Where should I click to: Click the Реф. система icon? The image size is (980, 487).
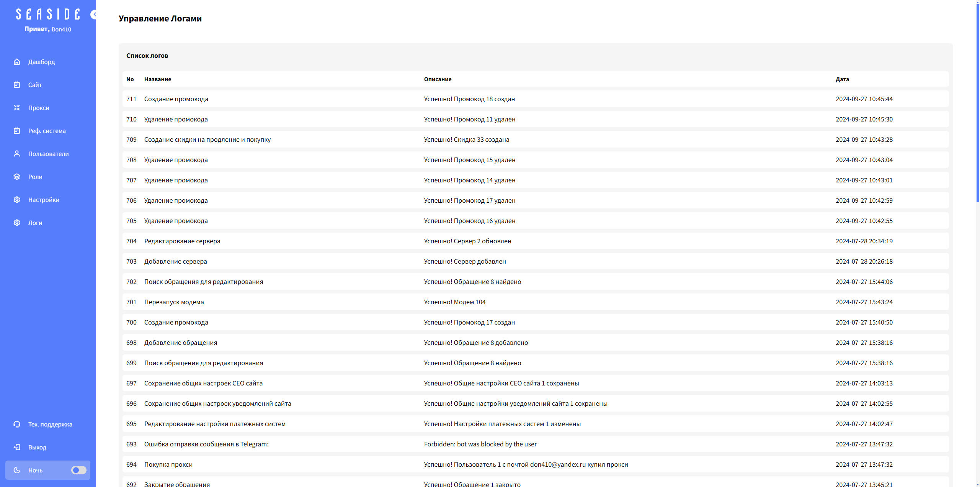(x=17, y=131)
